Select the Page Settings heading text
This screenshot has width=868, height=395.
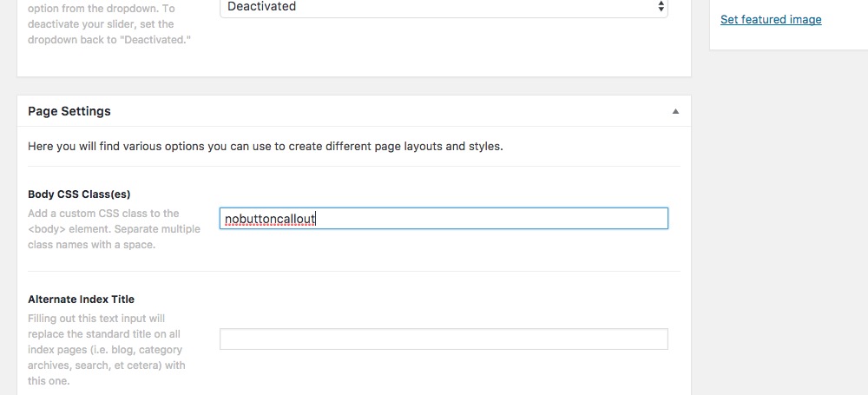[x=69, y=111]
